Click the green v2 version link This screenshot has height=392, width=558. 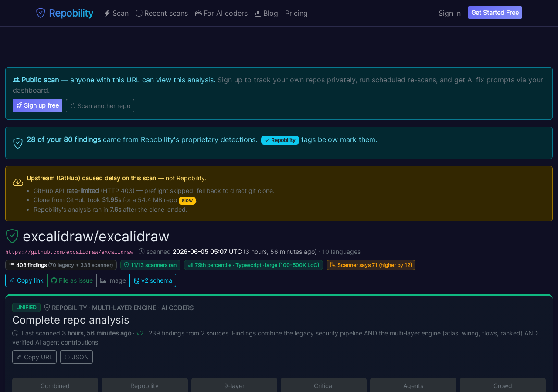pos(140,333)
